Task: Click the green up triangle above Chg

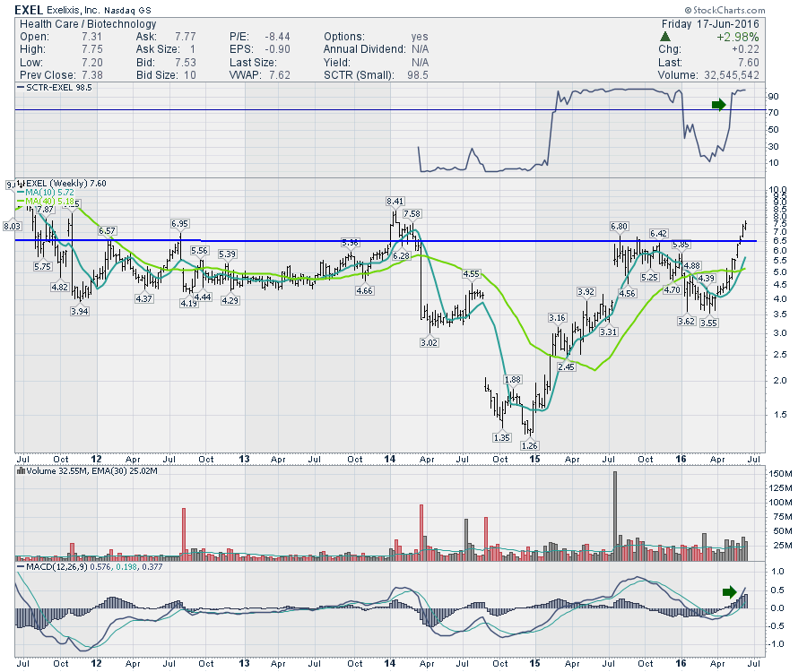Action: 664,37
